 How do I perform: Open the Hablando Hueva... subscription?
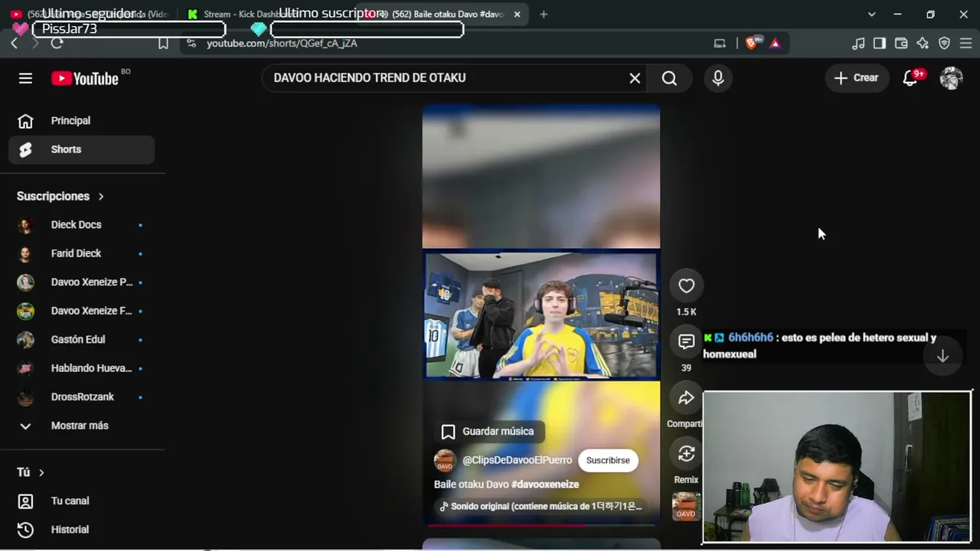[x=82, y=368]
